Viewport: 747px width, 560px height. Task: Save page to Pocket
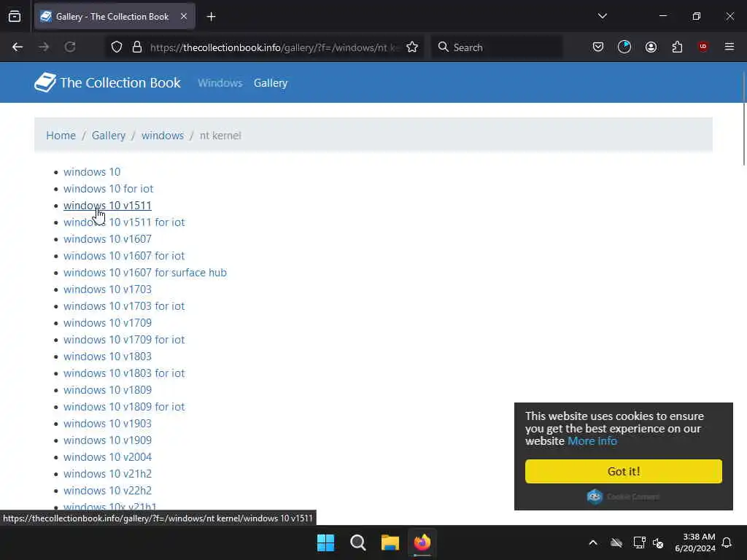598,47
